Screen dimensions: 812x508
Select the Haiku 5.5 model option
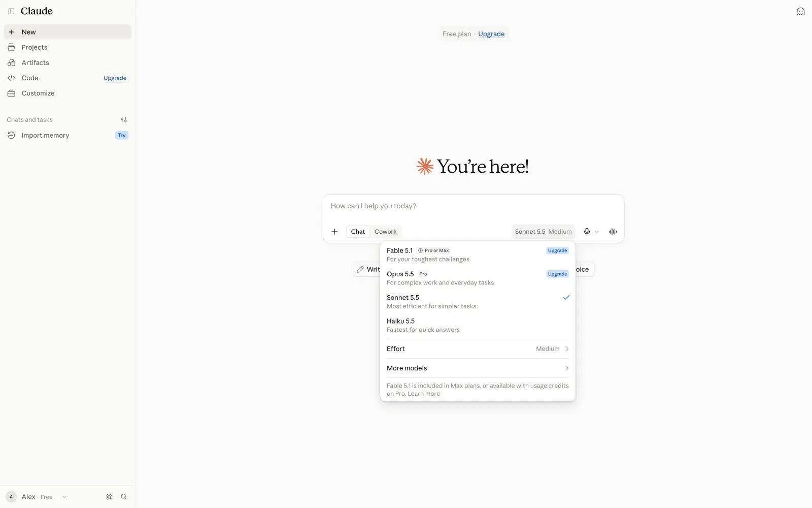pyautogui.click(x=478, y=325)
